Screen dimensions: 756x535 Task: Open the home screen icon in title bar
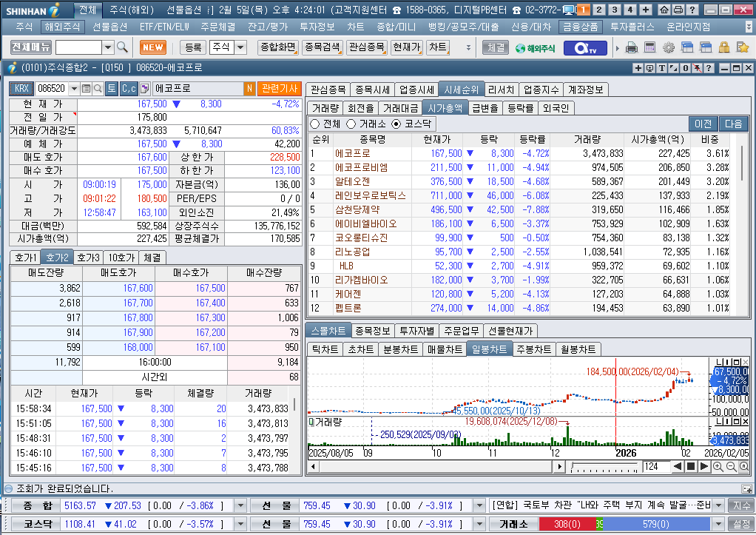664,10
